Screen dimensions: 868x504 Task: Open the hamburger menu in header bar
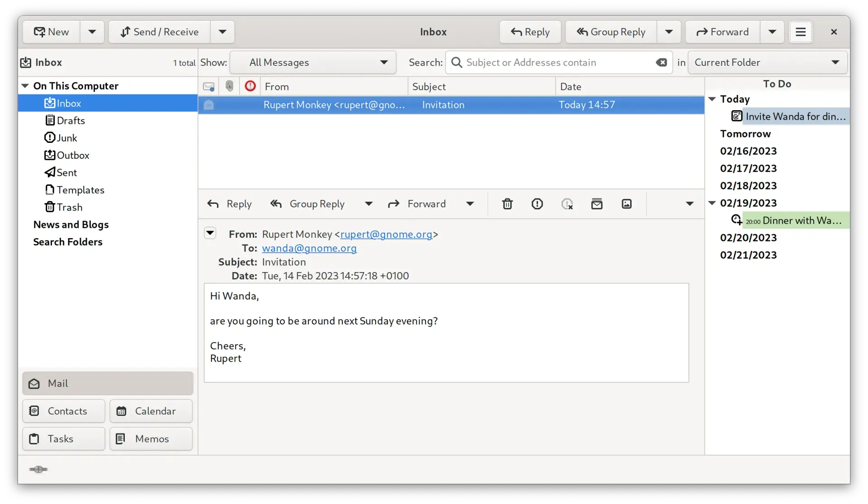(801, 32)
